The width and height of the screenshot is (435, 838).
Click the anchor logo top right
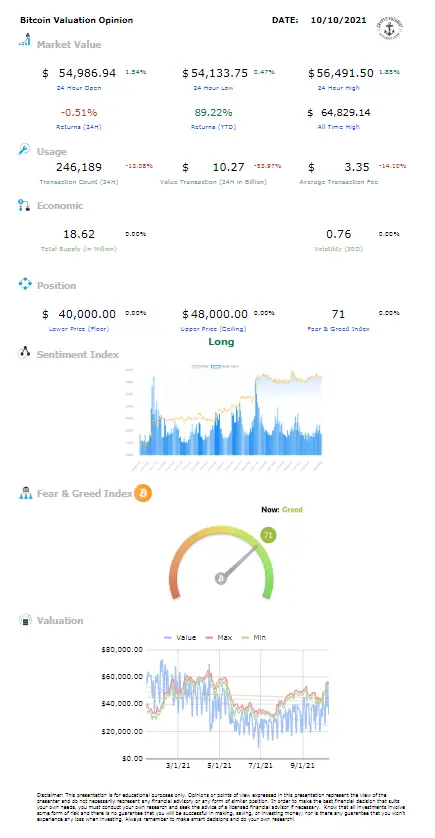[x=390, y=28]
